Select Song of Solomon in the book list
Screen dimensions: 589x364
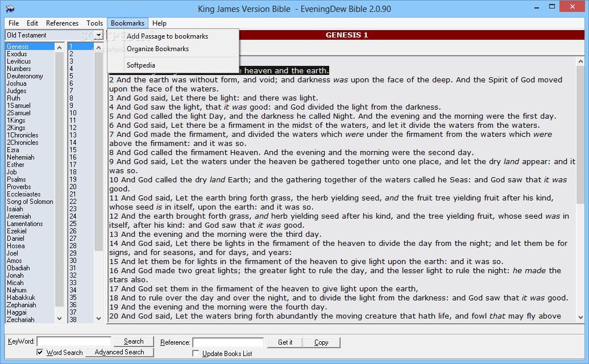tap(30, 202)
